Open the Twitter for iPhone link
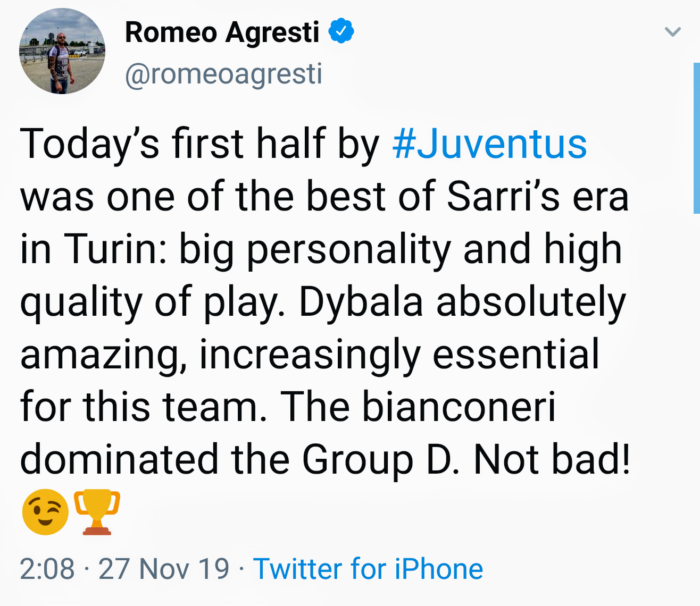 pyautogui.click(x=368, y=569)
